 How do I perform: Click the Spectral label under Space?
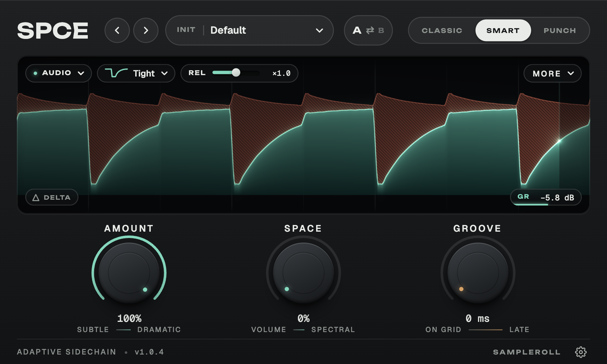point(333,330)
